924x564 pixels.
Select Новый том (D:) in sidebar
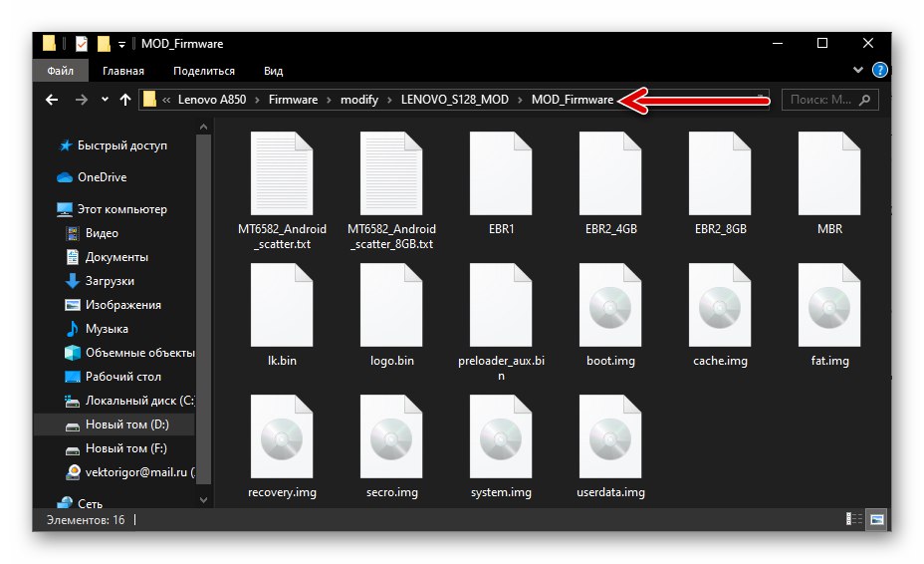tap(115, 424)
